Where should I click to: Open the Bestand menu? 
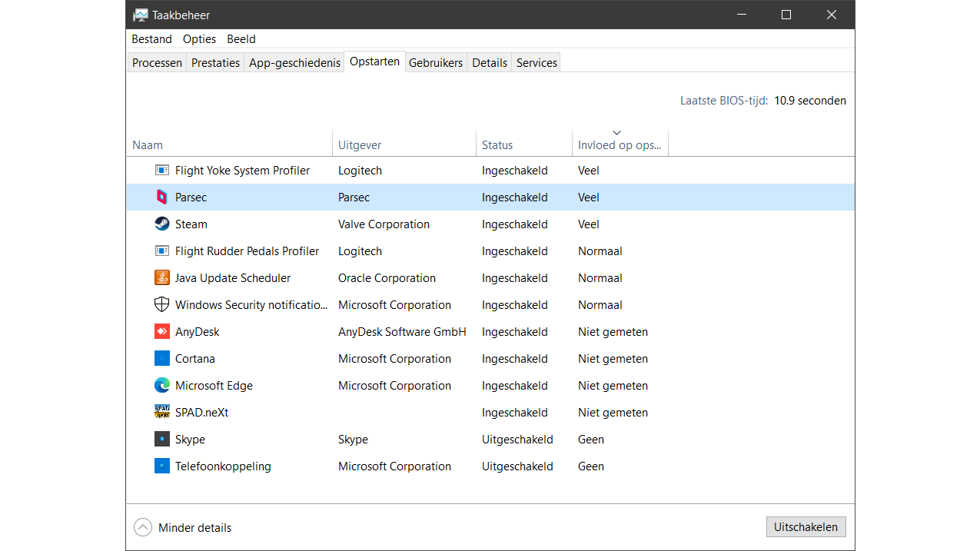151,39
